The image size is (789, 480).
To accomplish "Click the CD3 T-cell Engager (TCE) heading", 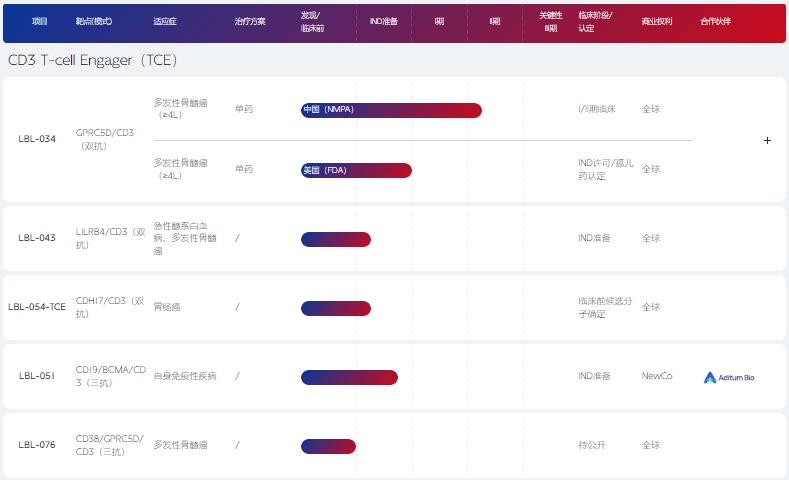I will click(x=92, y=60).
